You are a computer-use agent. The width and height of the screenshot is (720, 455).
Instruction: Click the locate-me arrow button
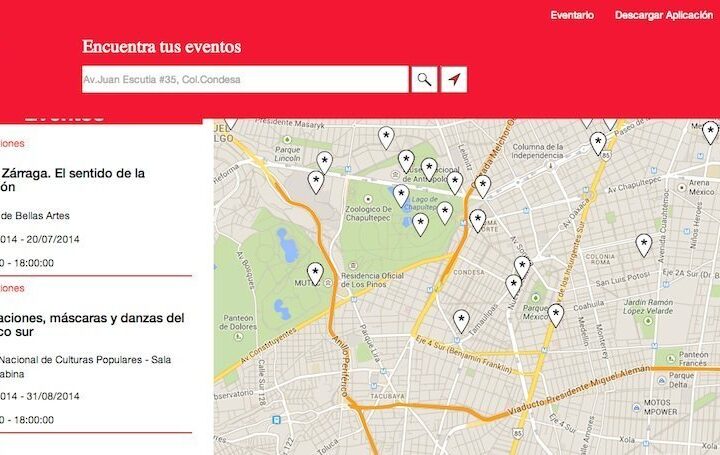tap(454, 79)
